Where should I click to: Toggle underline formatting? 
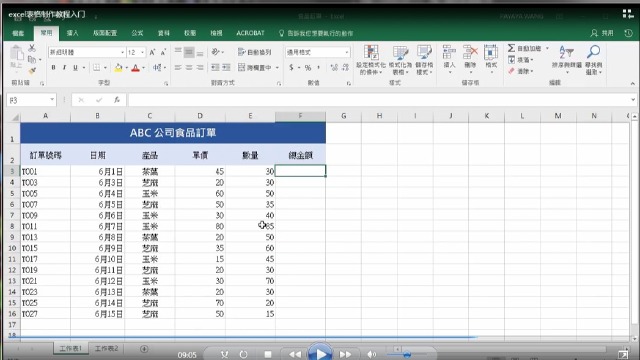click(75, 68)
